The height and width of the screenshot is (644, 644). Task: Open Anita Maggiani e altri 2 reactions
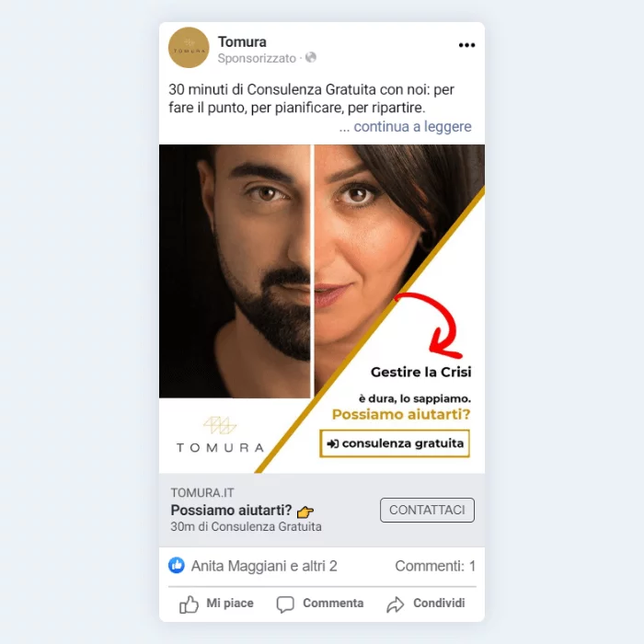pos(264,566)
